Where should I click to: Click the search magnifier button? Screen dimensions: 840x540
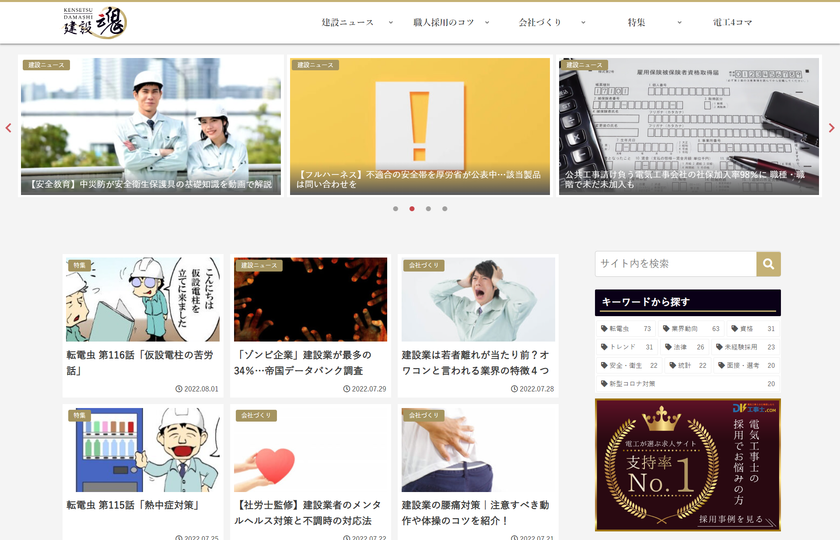tap(768, 264)
